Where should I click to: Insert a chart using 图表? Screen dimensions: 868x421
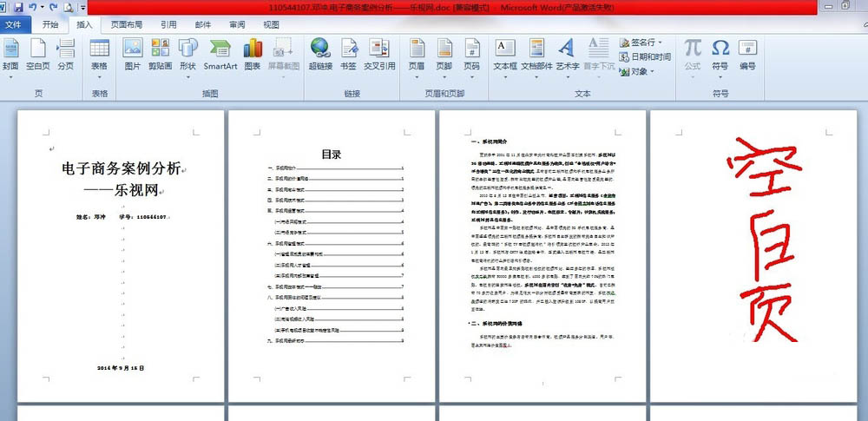(x=253, y=55)
